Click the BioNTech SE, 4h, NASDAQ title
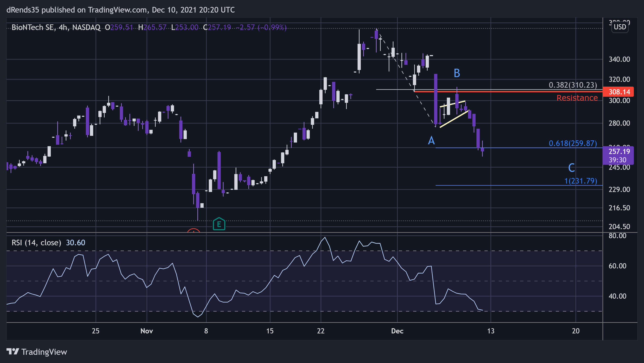The image size is (644, 363). 56,27
